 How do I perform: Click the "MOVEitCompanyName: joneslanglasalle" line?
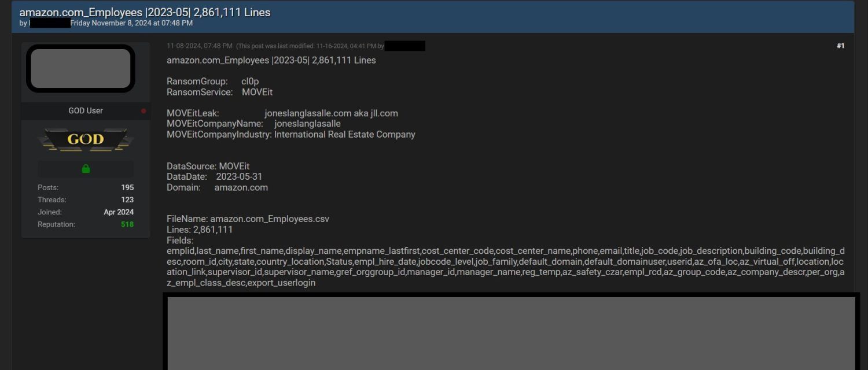pyautogui.click(x=253, y=124)
